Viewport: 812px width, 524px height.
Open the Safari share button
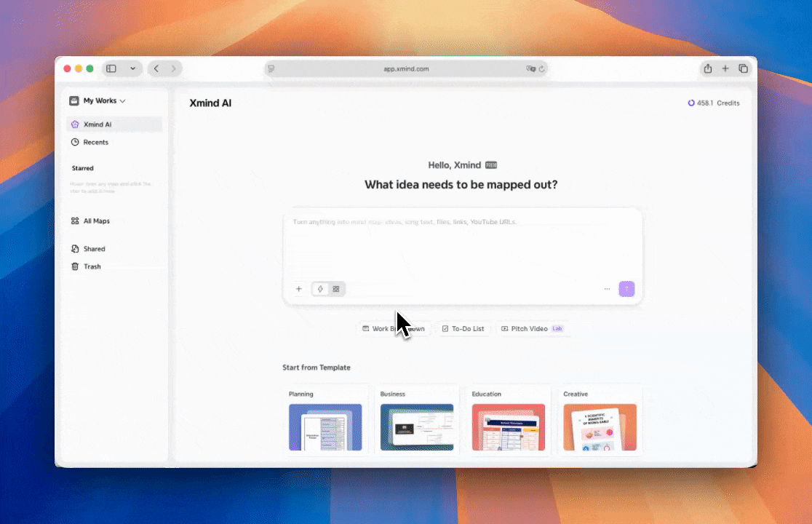[x=707, y=68]
